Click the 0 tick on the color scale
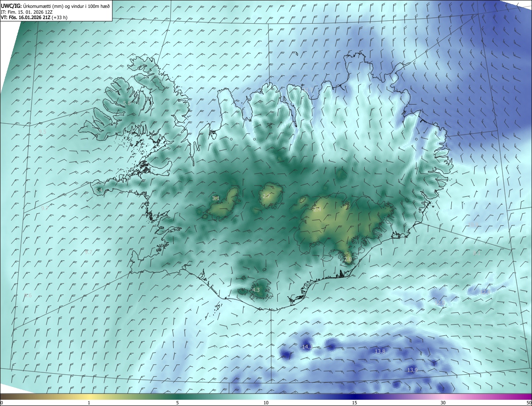This screenshot has width=532, height=406. pyautogui.click(x=1, y=403)
